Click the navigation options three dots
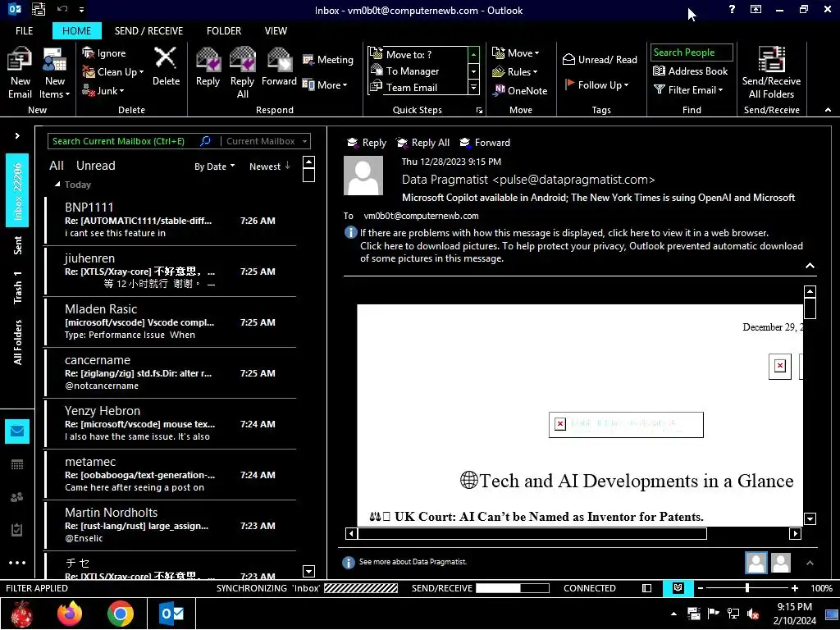 (17, 563)
